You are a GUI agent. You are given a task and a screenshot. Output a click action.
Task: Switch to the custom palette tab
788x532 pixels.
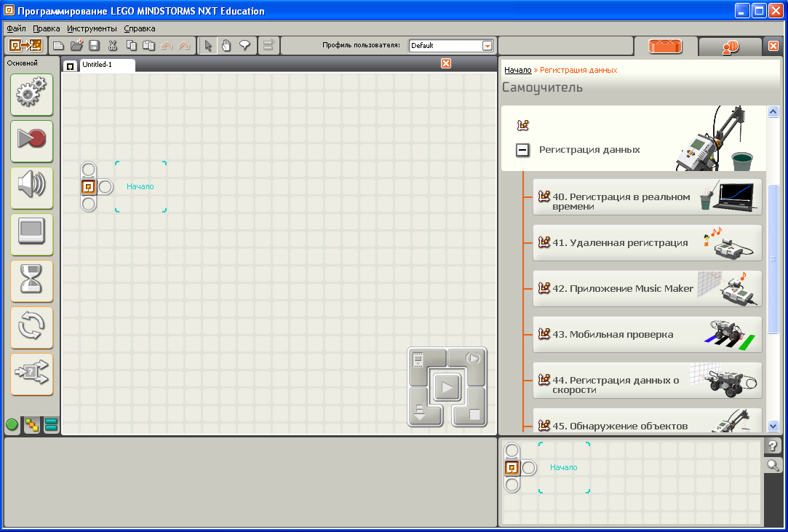click(x=51, y=425)
